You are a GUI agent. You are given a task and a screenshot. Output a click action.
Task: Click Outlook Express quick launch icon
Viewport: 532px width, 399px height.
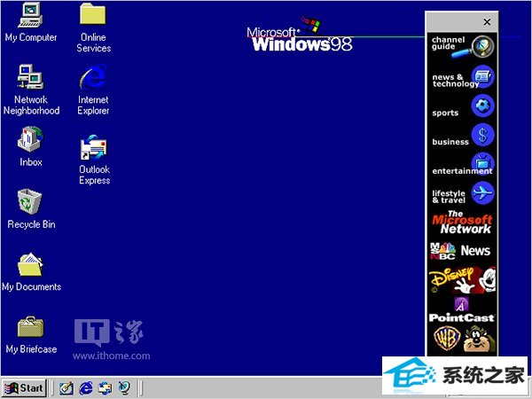[105, 387]
